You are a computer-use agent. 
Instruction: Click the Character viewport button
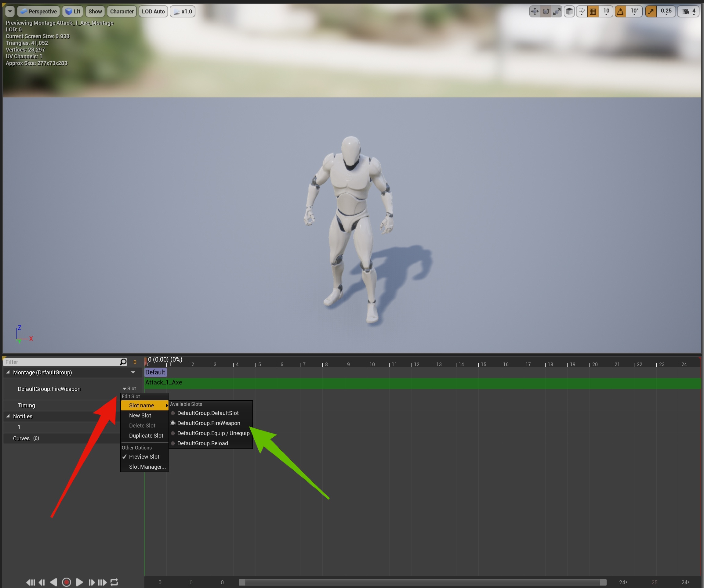[x=122, y=11]
